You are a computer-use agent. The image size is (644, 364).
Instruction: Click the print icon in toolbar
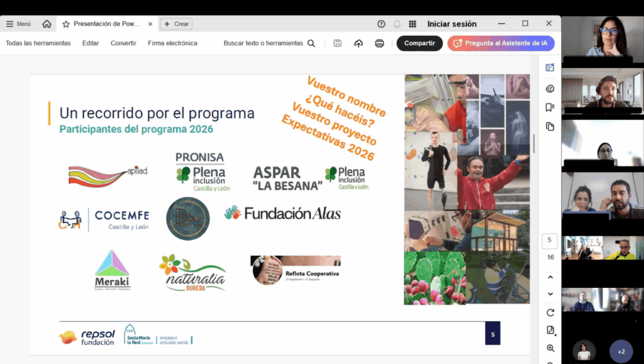(379, 43)
